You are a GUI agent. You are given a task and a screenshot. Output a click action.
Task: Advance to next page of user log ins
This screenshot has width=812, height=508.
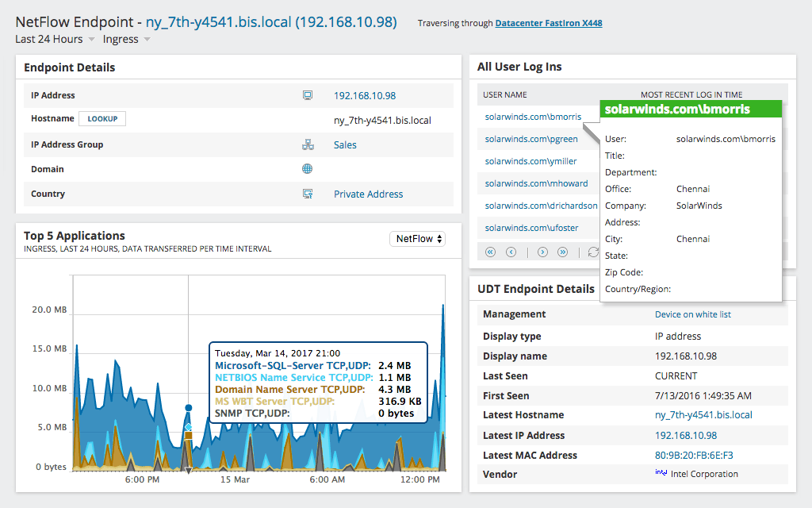click(542, 252)
